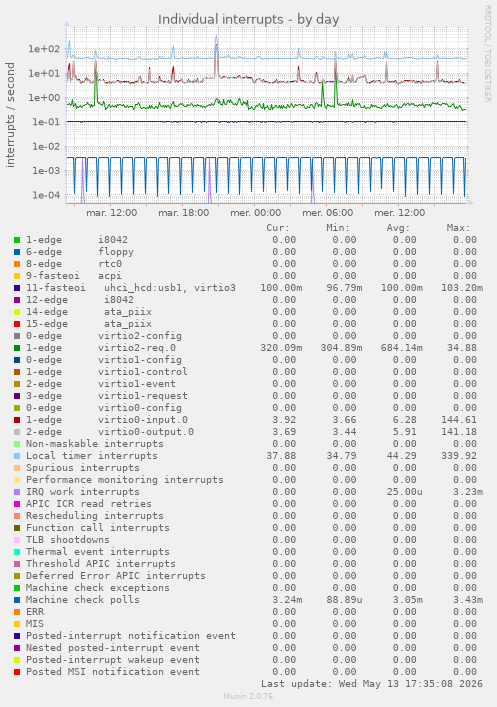Click the Max: column header
Screen dimensions: 497x707
[x=458, y=228]
